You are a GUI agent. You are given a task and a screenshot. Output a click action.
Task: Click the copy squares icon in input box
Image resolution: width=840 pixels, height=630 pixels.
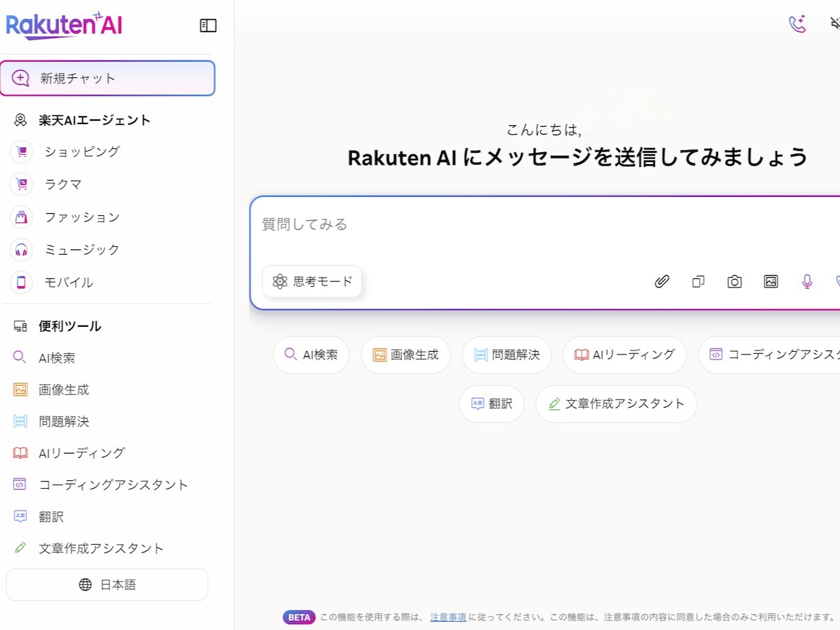coord(698,282)
